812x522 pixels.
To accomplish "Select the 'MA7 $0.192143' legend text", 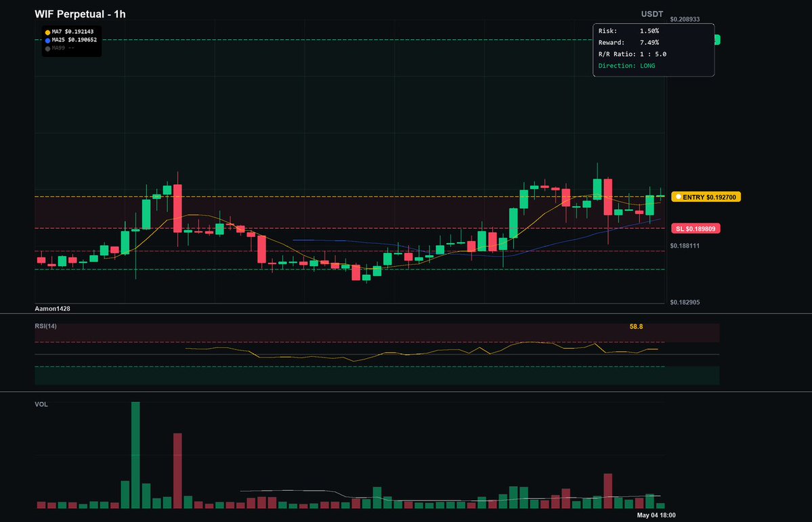I will (72, 32).
